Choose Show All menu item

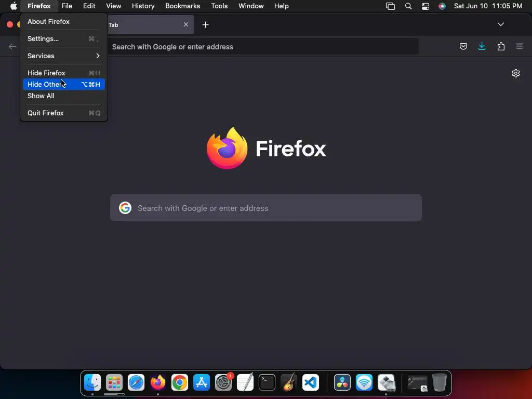64,96
